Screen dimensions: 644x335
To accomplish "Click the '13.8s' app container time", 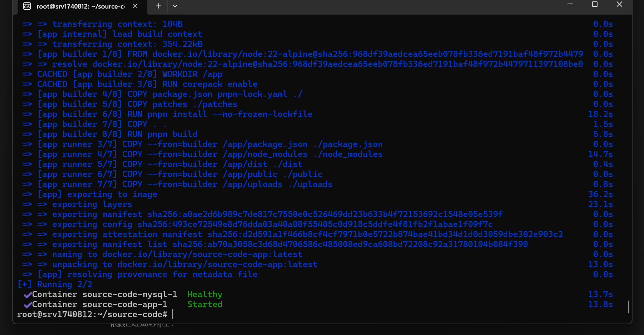I will point(600,305).
